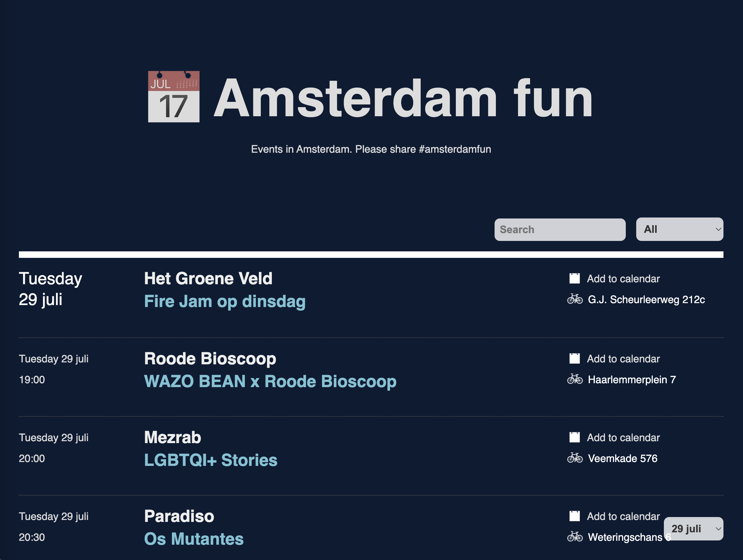Focus the Search input field

(560, 230)
